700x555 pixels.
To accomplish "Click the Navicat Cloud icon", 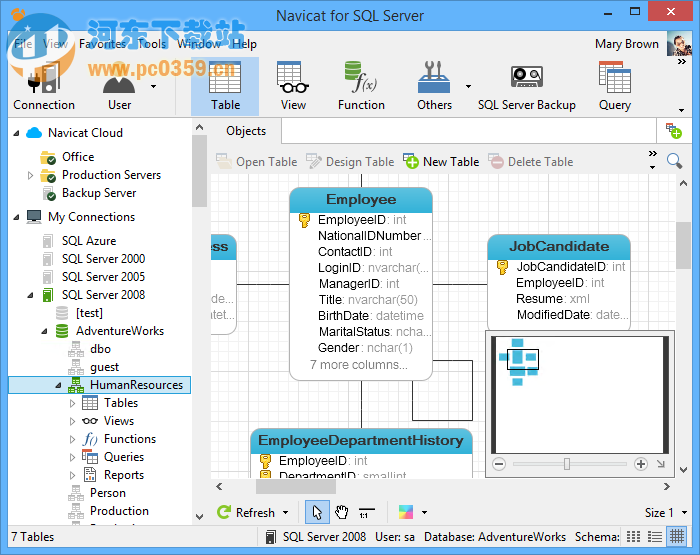I will click(34, 133).
